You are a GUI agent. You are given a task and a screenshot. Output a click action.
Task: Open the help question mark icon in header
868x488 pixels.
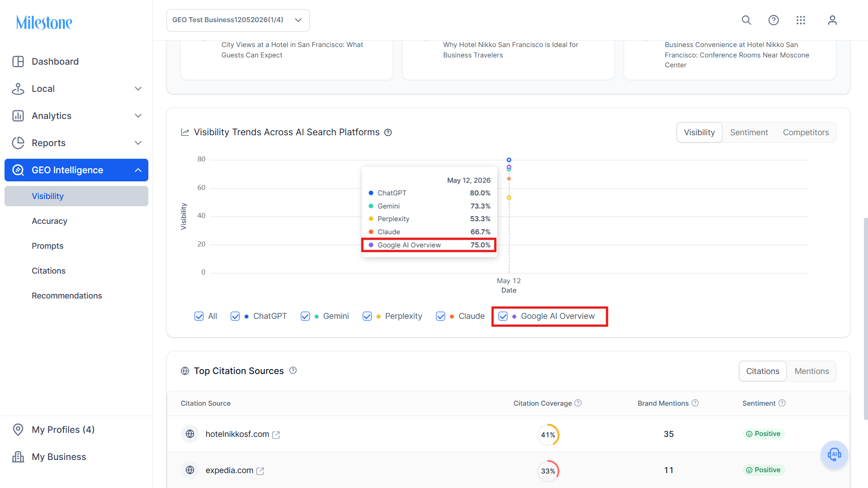tap(773, 20)
